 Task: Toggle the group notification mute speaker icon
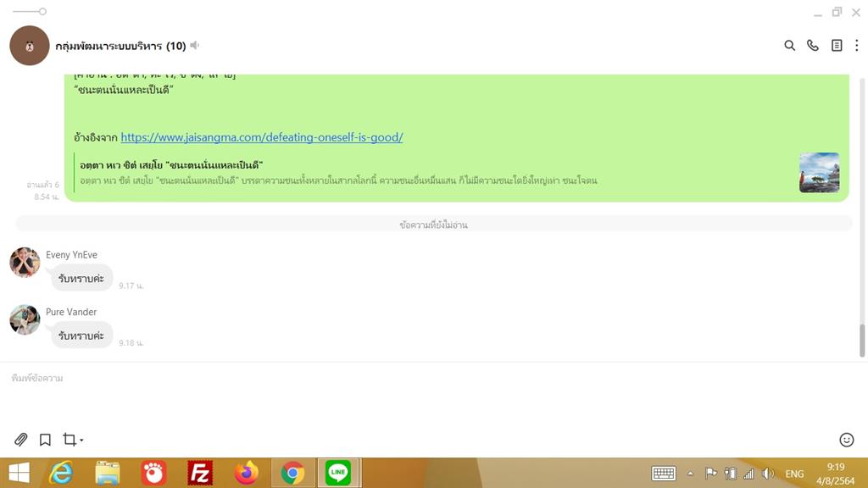pyautogui.click(x=195, y=46)
